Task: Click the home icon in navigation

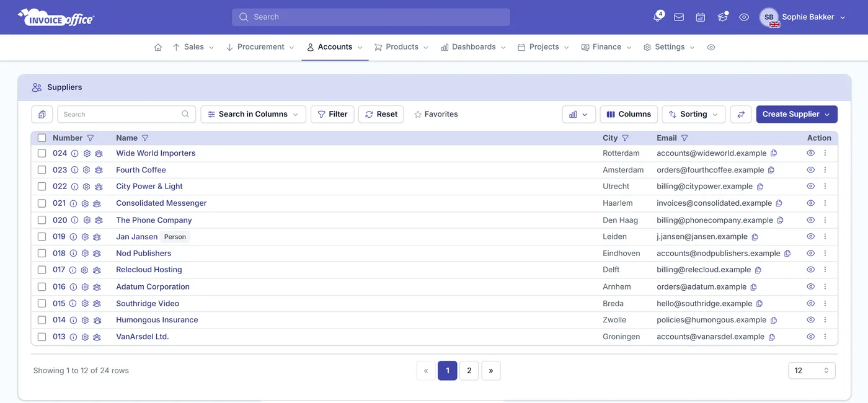Action: coord(158,47)
